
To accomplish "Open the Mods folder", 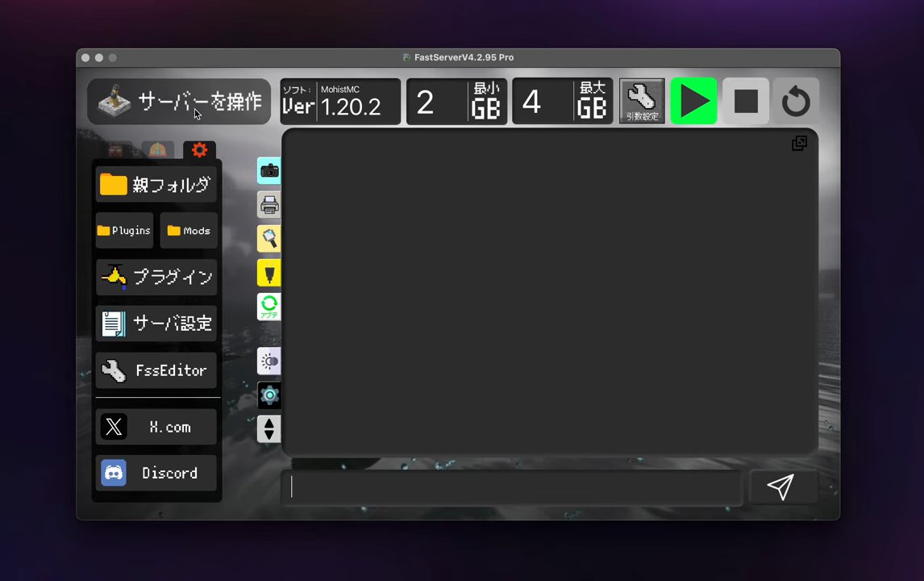I will 188,230.
